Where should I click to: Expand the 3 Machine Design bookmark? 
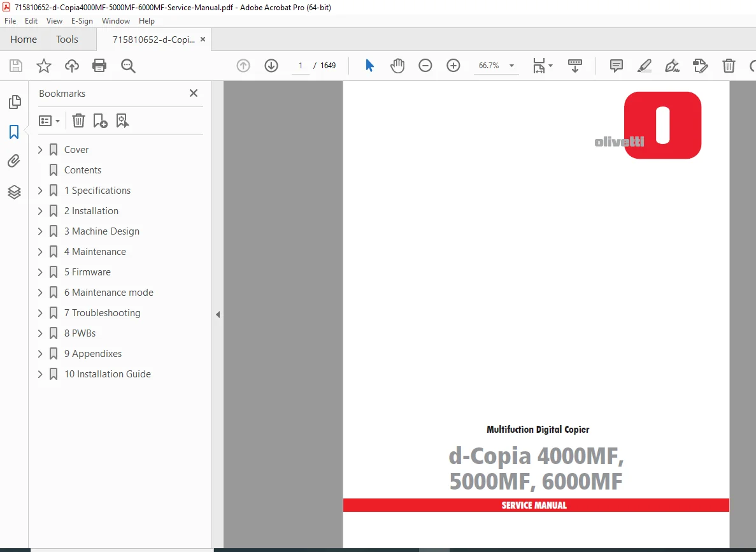pyautogui.click(x=40, y=231)
